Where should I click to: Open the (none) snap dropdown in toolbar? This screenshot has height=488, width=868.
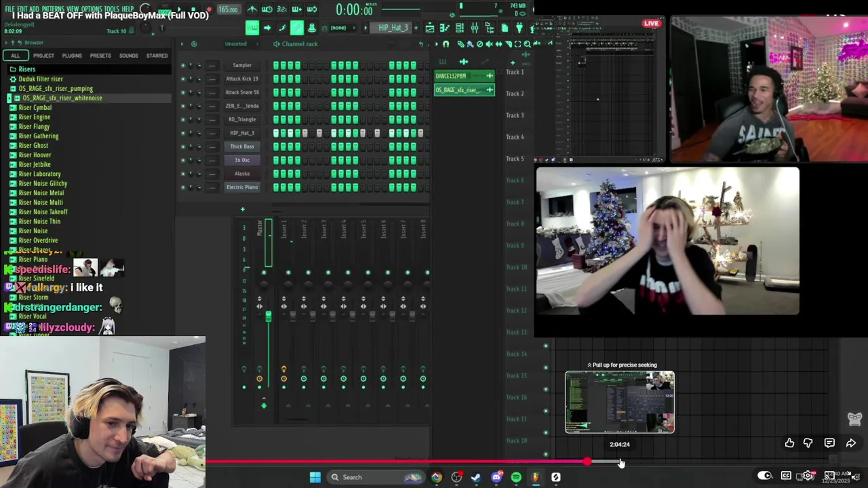click(x=342, y=28)
